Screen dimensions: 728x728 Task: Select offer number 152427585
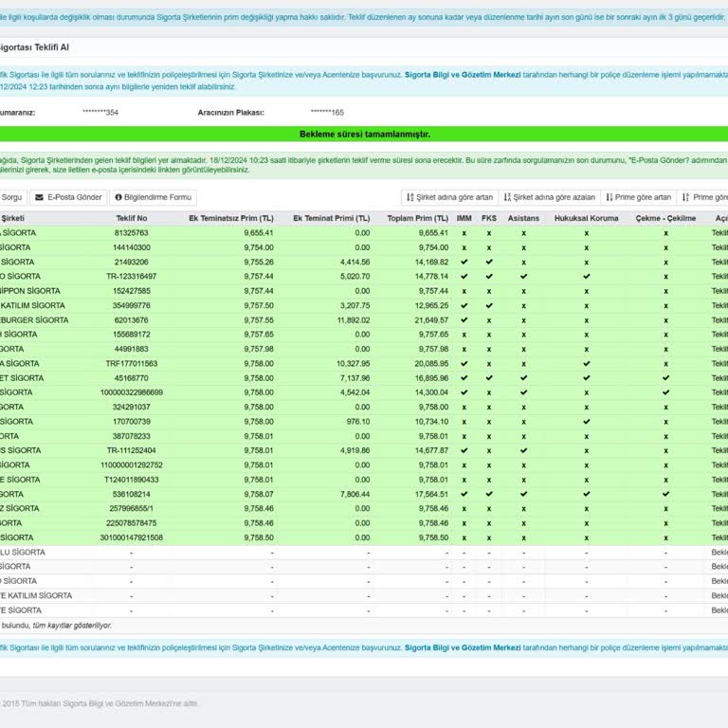[x=132, y=291]
